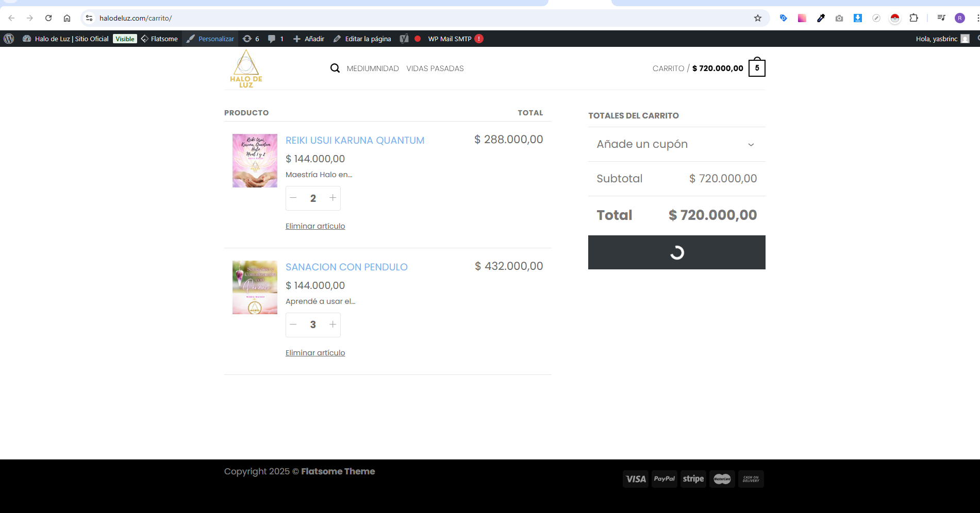
Task: Activate the eyedropper color picker extension
Action: click(821, 18)
